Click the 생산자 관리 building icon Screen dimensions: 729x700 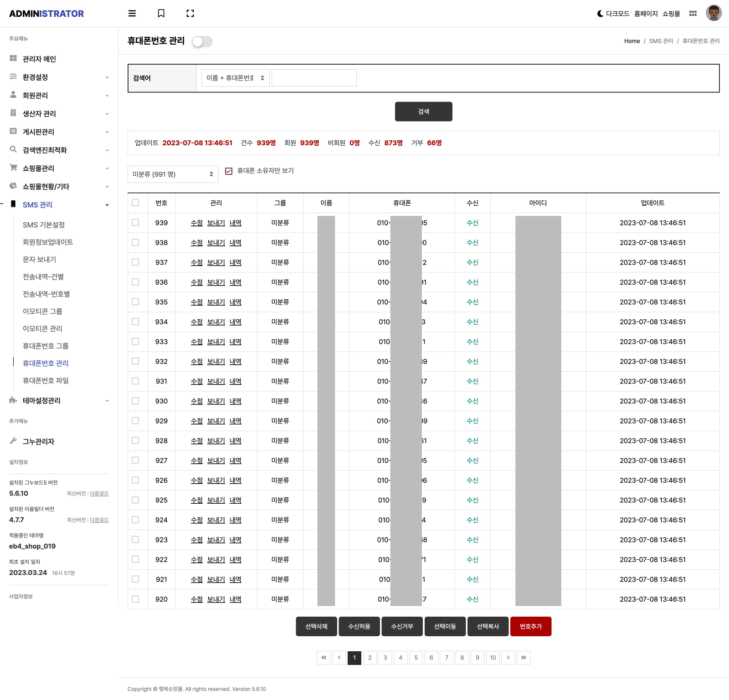tap(13, 113)
